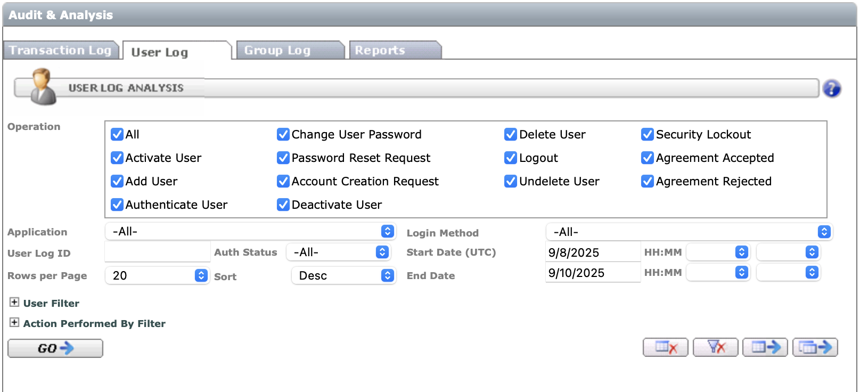Click the user avatar icon in header
Screen dimensions: 868x392
click(43, 86)
